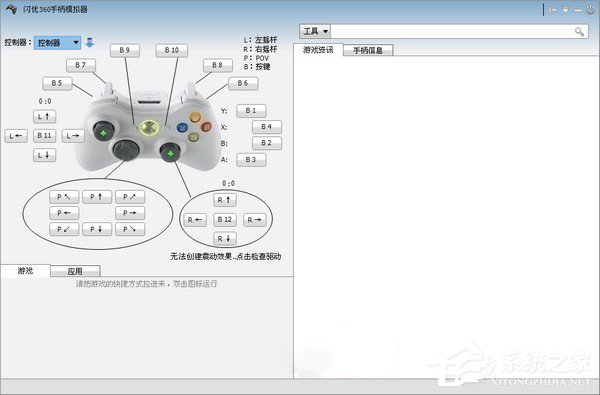The image size is (600, 395).
Task: Click the legend text L：左摇杆
Action: click(260, 40)
